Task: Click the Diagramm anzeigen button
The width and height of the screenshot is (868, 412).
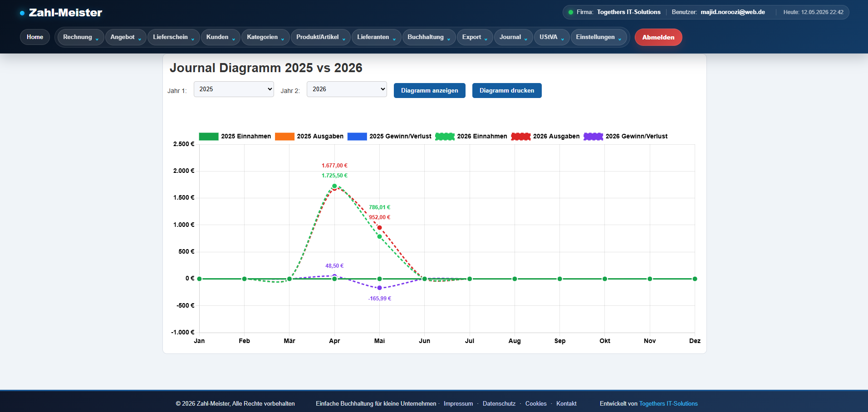Action: pyautogui.click(x=430, y=90)
